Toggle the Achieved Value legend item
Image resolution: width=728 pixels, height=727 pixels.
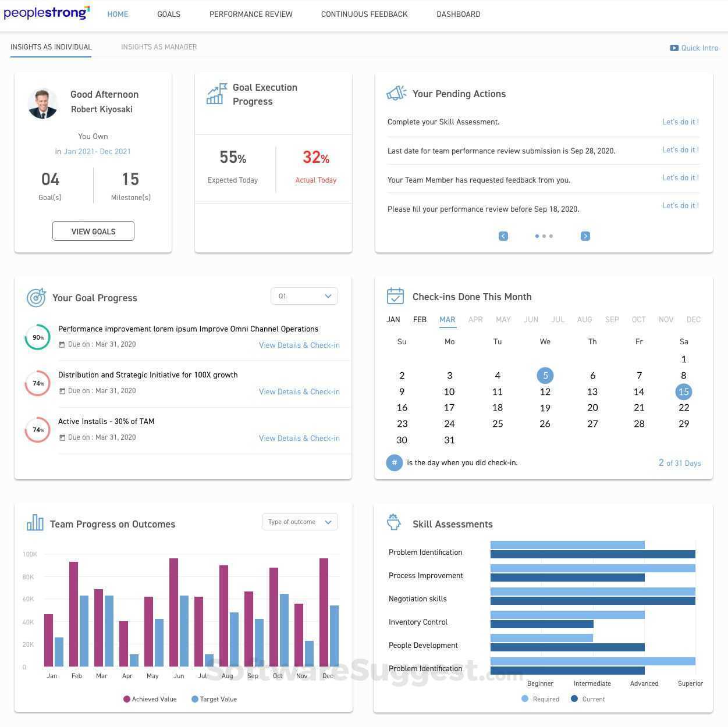click(x=150, y=699)
